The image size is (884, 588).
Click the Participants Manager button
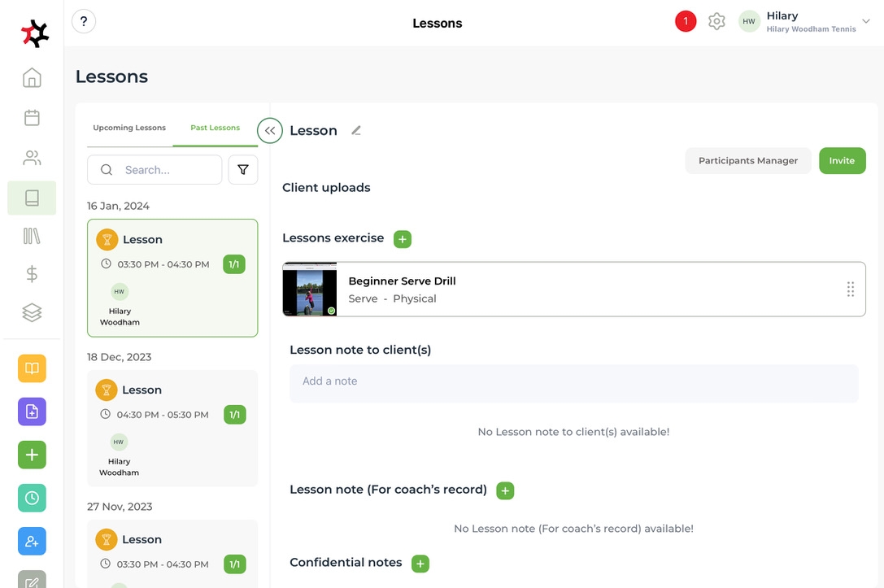coord(748,160)
